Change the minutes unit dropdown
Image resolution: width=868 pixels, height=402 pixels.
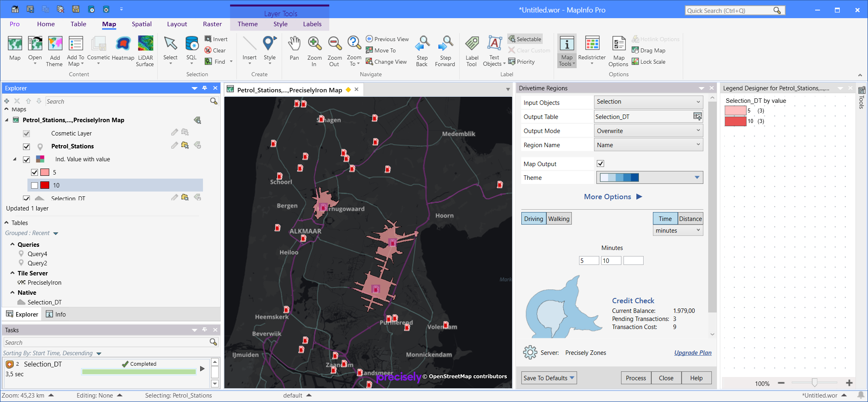click(678, 230)
